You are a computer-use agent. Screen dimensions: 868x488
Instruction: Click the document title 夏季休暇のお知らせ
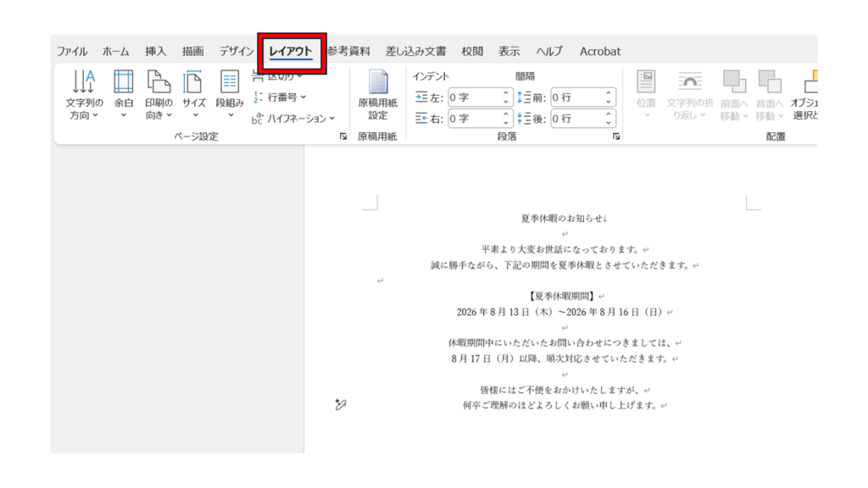pos(564,219)
